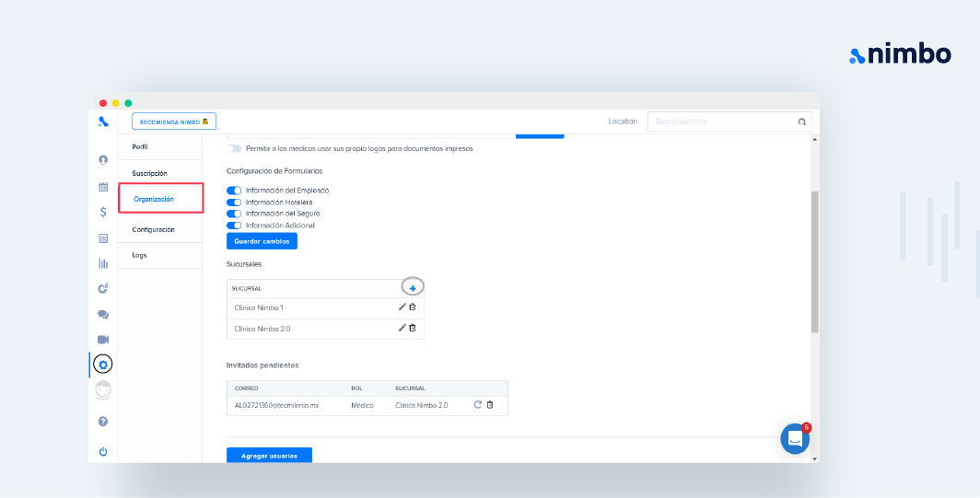Click Agregar usuarios button

coord(269,456)
